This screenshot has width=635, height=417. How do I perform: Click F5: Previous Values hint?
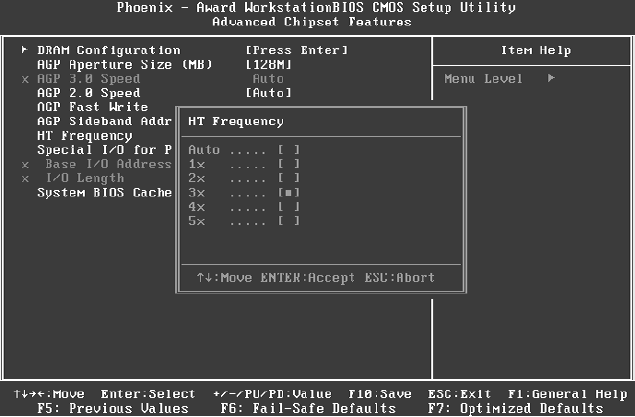(113, 408)
